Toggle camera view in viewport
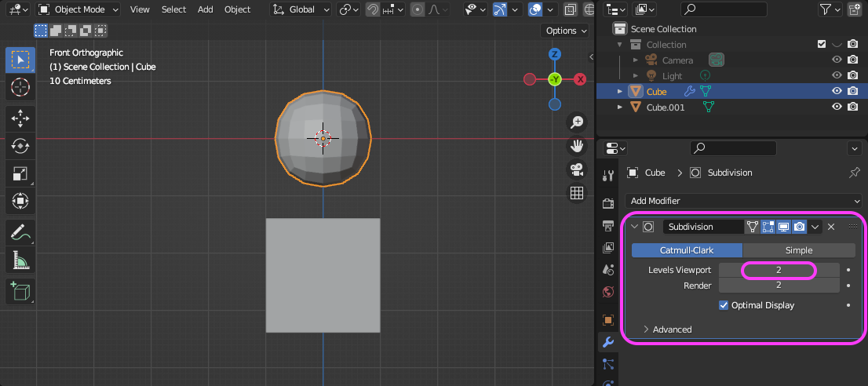 pyautogui.click(x=577, y=169)
